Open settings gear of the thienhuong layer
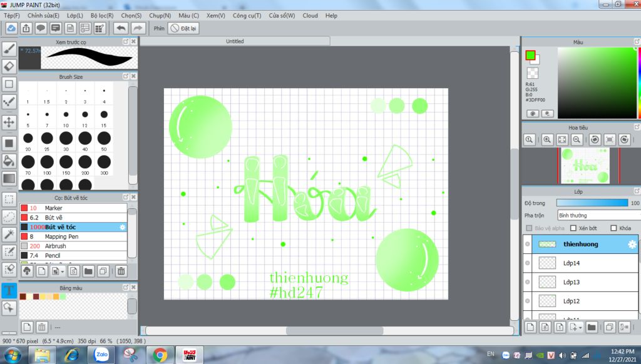This screenshot has width=641, height=364. pos(632,245)
